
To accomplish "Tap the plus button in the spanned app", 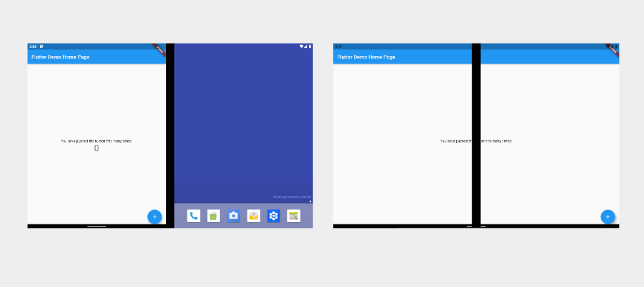I will tap(608, 217).
